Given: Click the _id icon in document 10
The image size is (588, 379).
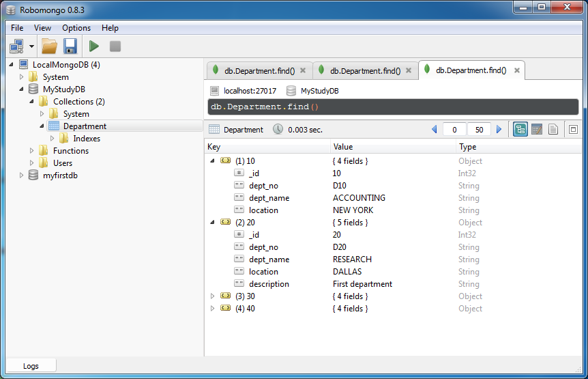Looking at the screenshot, I should tap(239, 173).
